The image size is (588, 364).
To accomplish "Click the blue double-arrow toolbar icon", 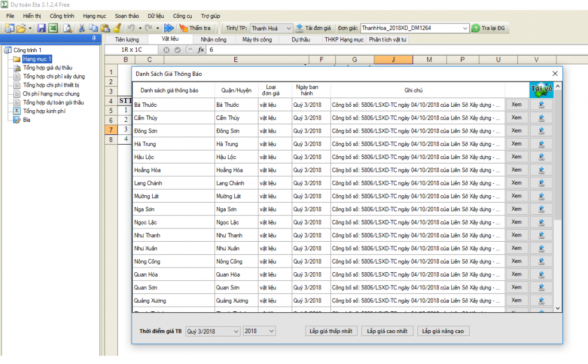I will 169,28.
